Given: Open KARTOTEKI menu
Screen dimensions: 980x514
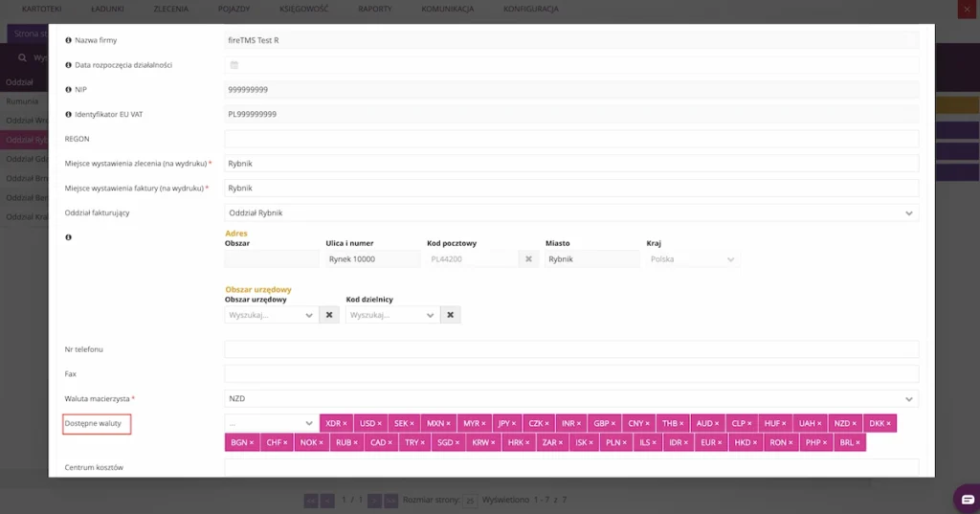Looking at the screenshot, I should 42,9.
